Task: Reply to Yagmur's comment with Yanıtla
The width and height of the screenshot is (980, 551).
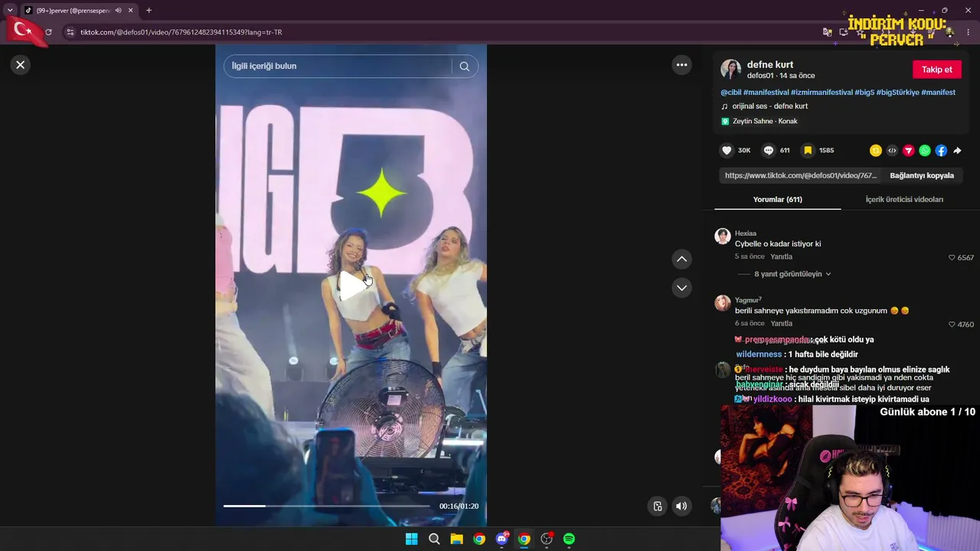Action: pyautogui.click(x=781, y=324)
